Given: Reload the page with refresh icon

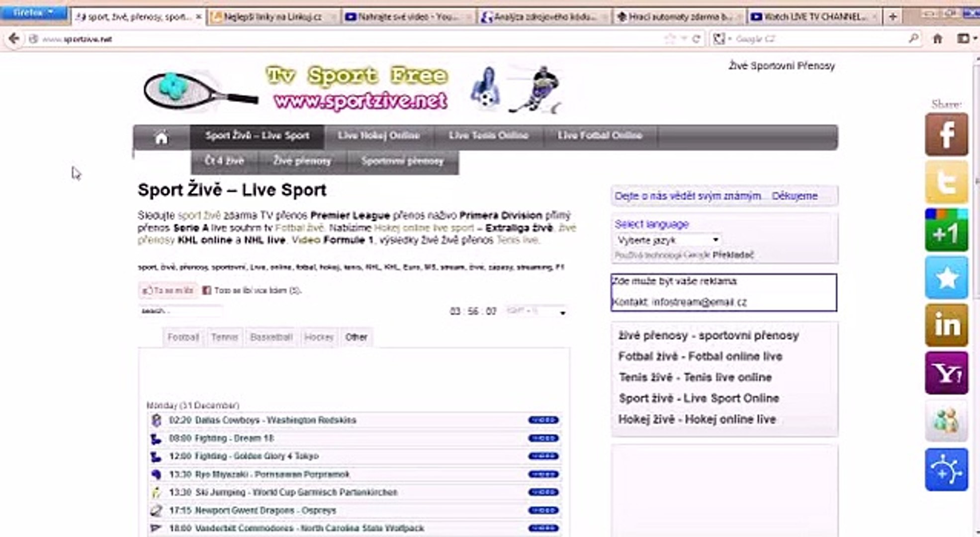Looking at the screenshot, I should (x=696, y=39).
